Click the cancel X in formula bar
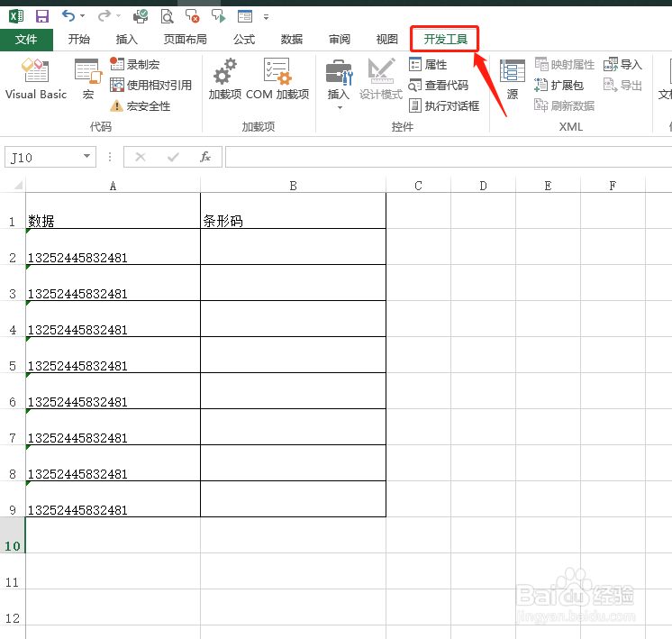Screen dimensions: 672x639 coord(141,158)
